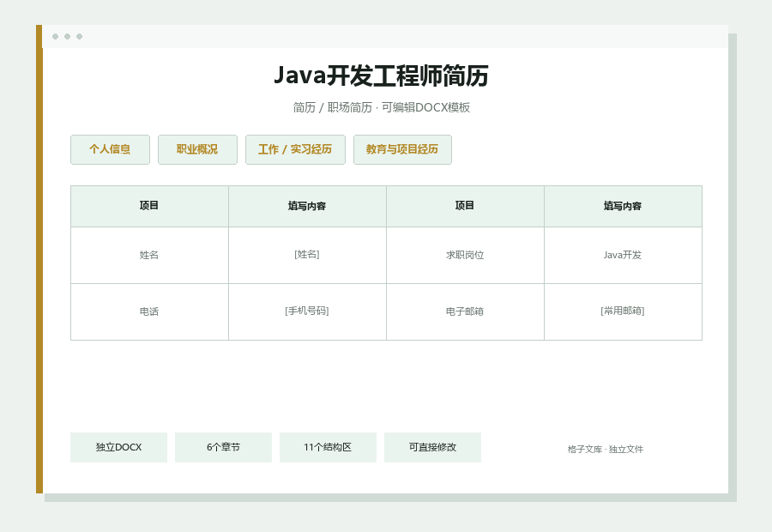Select the 工作 / 实习经历 tab
This screenshot has height=532, width=772.
pyautogui.click(x=295, y=150)
